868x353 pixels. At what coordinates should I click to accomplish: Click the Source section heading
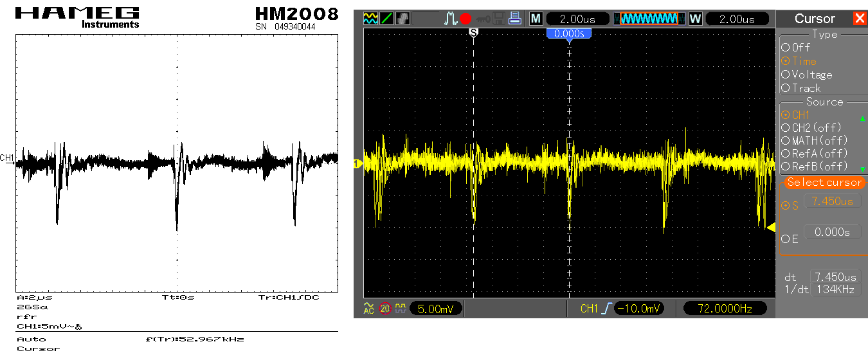[824, 102]
